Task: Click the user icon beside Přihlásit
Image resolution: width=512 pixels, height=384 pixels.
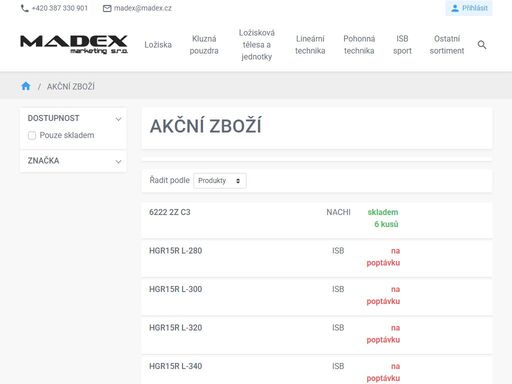Action: click(455, 8)
